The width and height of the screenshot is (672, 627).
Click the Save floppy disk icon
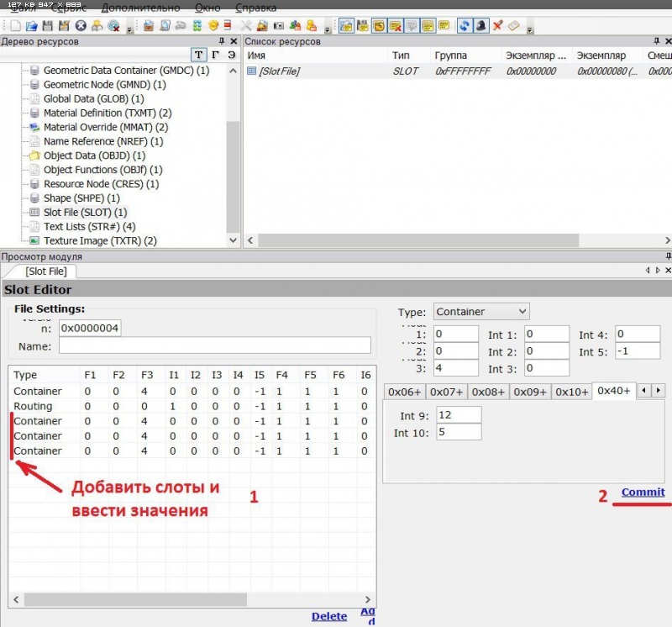point(47,25)
